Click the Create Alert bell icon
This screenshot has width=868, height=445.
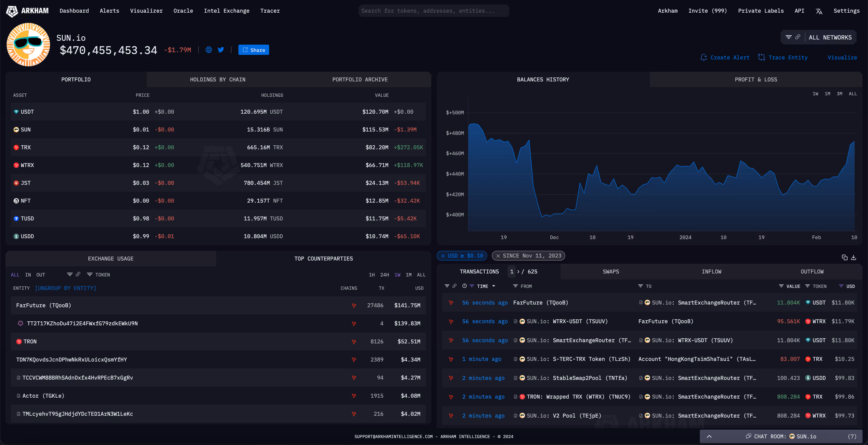click(703, 57)
